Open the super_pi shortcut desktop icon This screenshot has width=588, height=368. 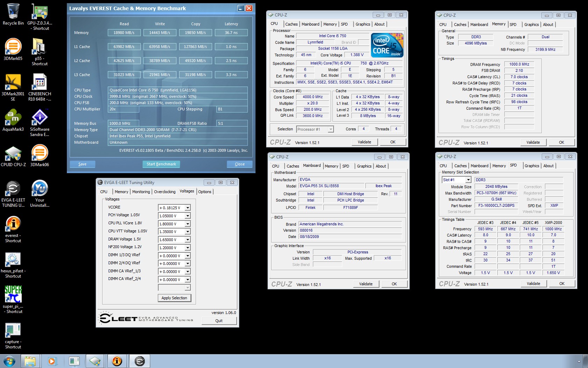click(x=13, y=300)
